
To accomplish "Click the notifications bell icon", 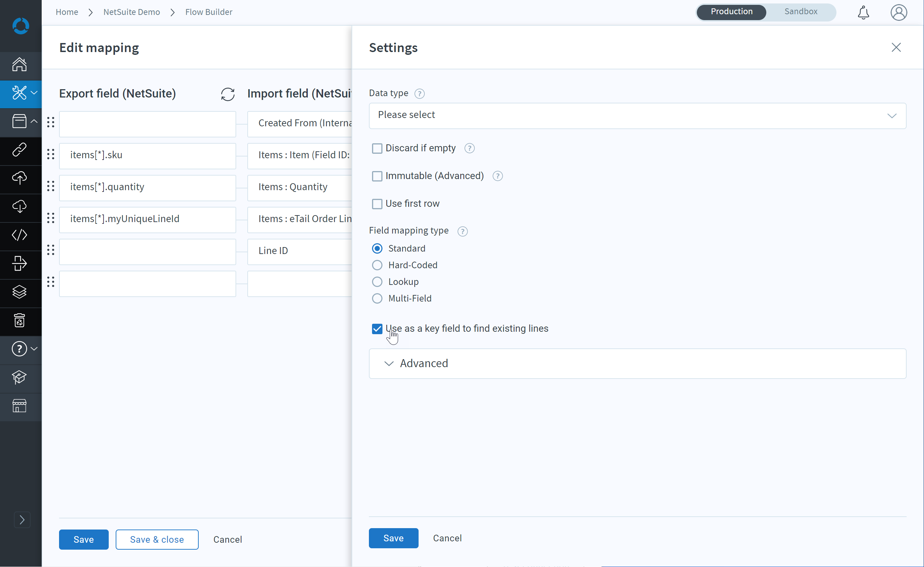I will 863,12.
